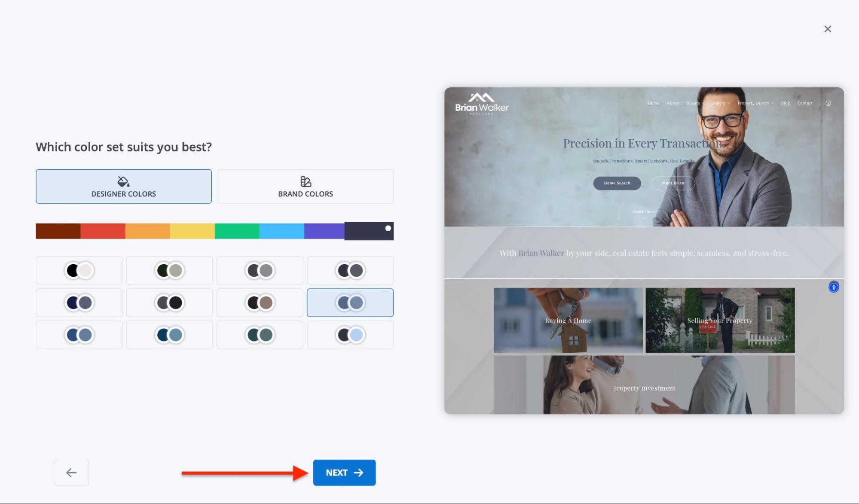Select the dark brown and tan color pair
The image size is (859, 504).
coord(260,302)
